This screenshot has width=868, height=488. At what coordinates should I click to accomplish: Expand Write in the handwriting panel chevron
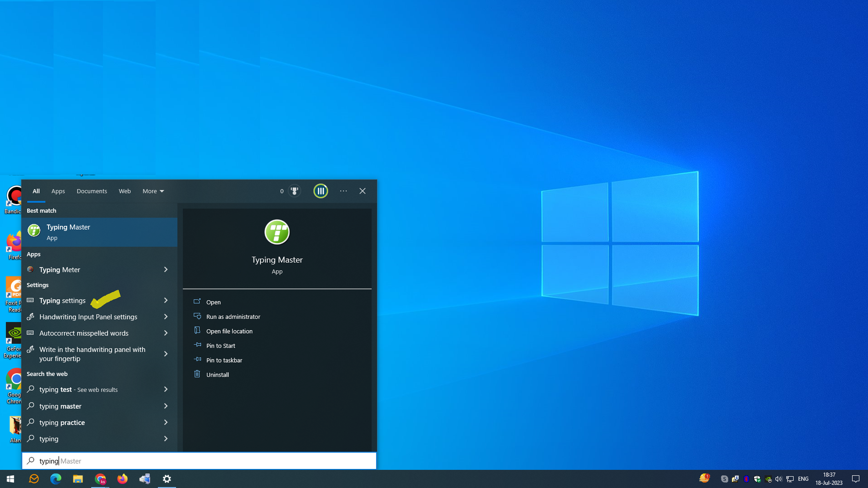point(166,354)
